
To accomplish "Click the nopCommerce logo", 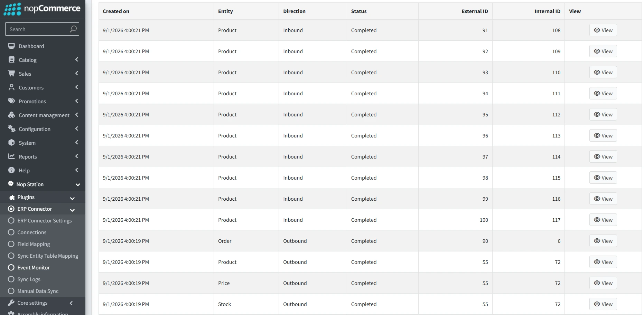I will coord(42,9).
